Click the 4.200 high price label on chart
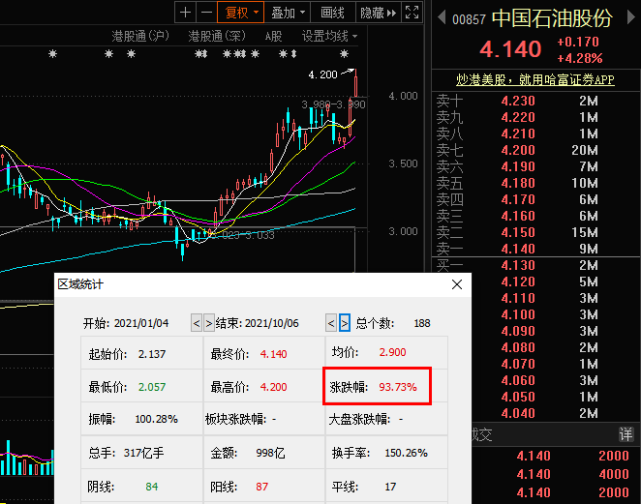The image size is (641, 504). (x=323, y=75)
